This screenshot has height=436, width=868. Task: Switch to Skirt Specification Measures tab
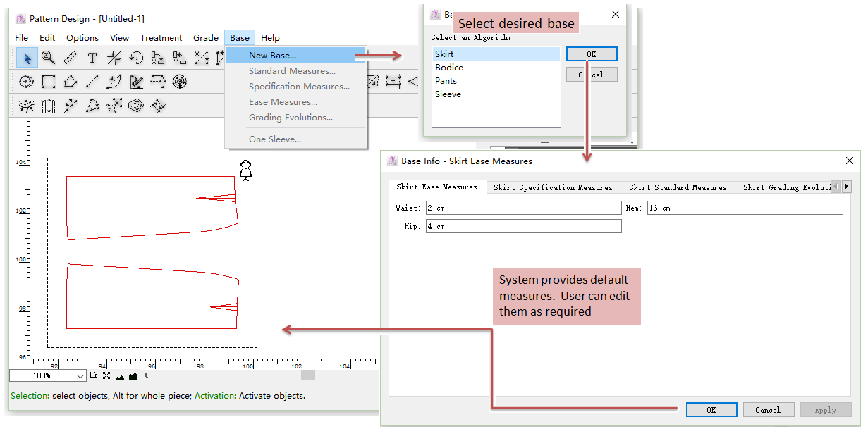553,187
